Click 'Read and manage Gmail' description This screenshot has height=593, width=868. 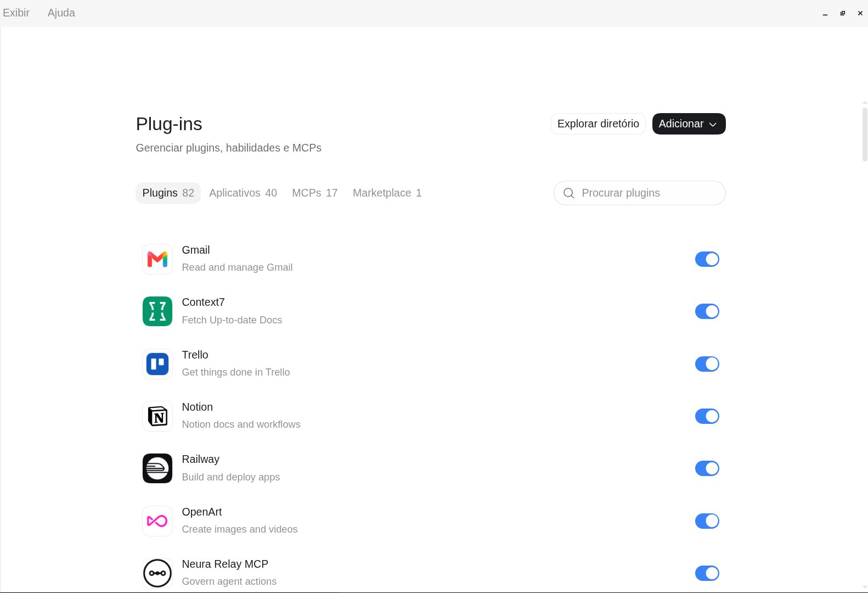[237, 267]
